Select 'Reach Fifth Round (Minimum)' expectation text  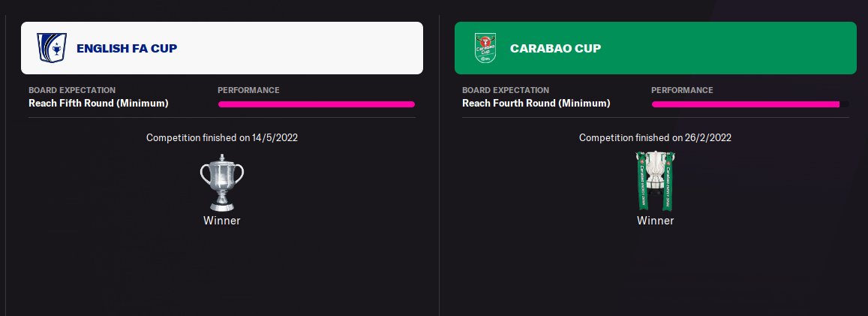point(98,103)
